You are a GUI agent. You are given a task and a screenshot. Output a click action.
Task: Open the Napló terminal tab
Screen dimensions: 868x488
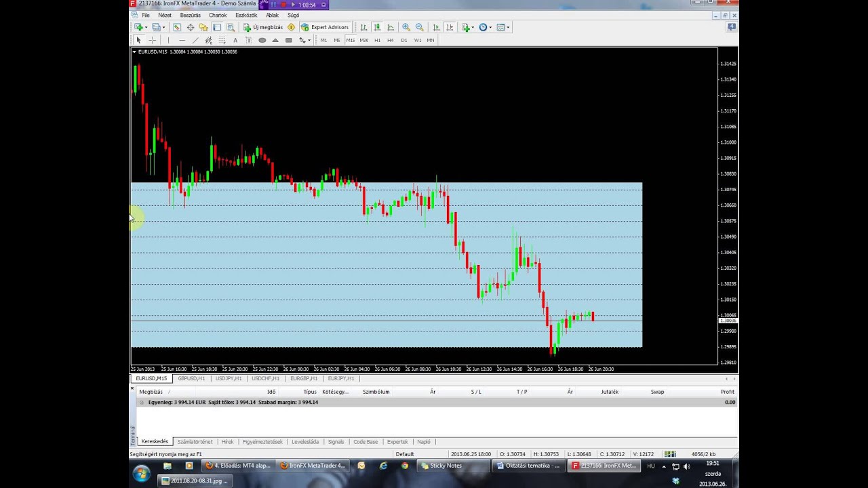pyautogui.click(x=424, y=441)
